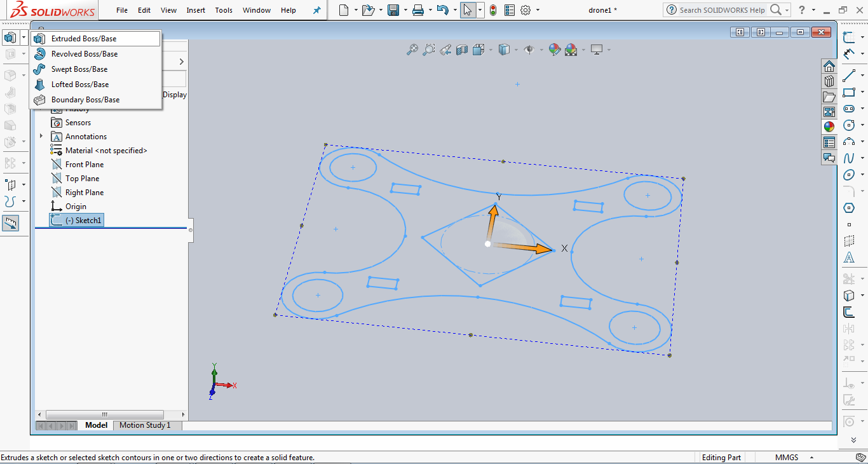
Task: Click the Extruded Boss/Base toolbar icon
Action: click(10, 38)
